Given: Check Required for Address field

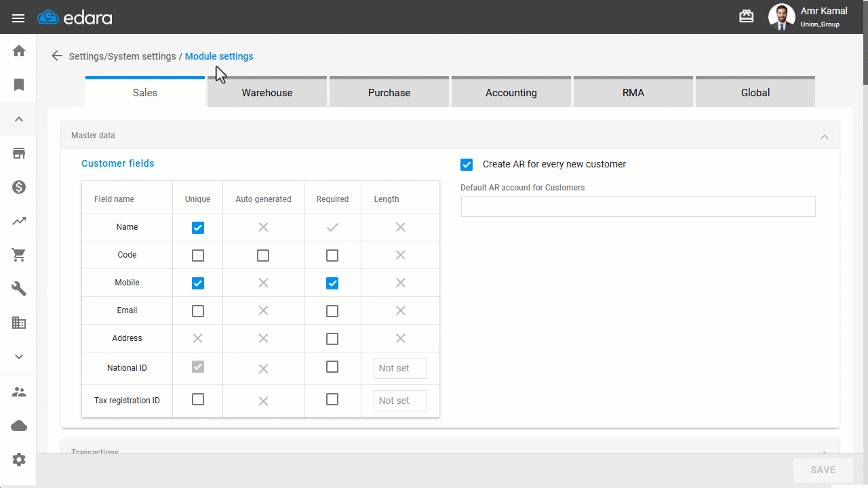Looking at the screenshot, I should [x=332, y=338].
